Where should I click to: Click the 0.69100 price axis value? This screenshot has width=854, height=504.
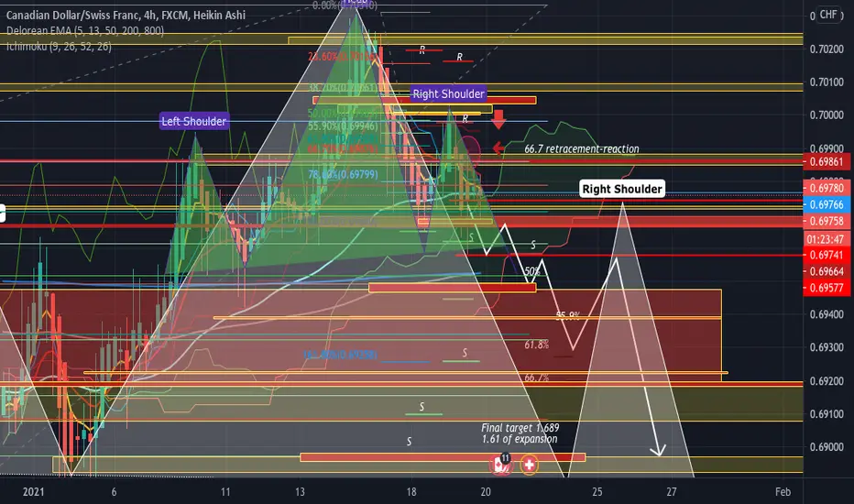click(x=827, y=414)
